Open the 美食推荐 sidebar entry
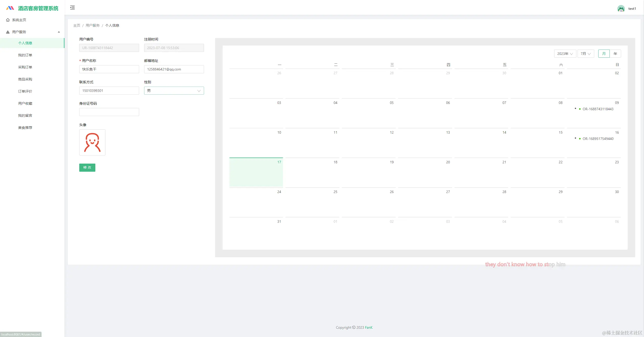 click(25, 128)
